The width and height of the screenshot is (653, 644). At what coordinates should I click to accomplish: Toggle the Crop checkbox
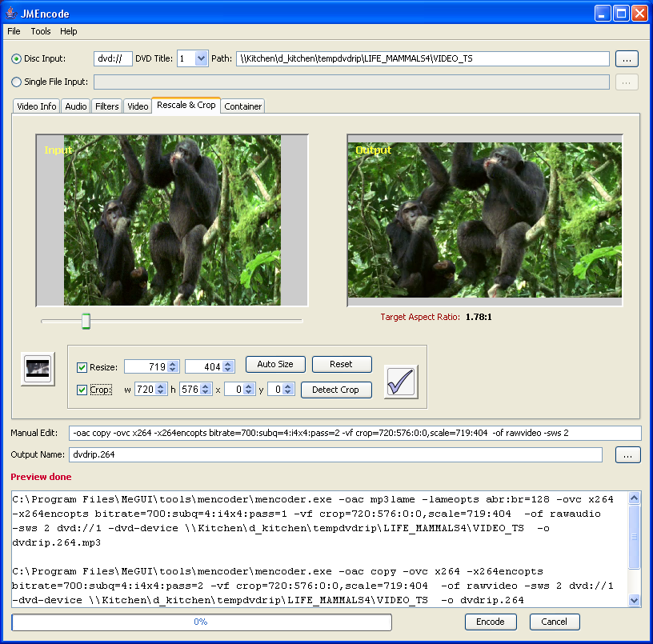coord(82,390)
